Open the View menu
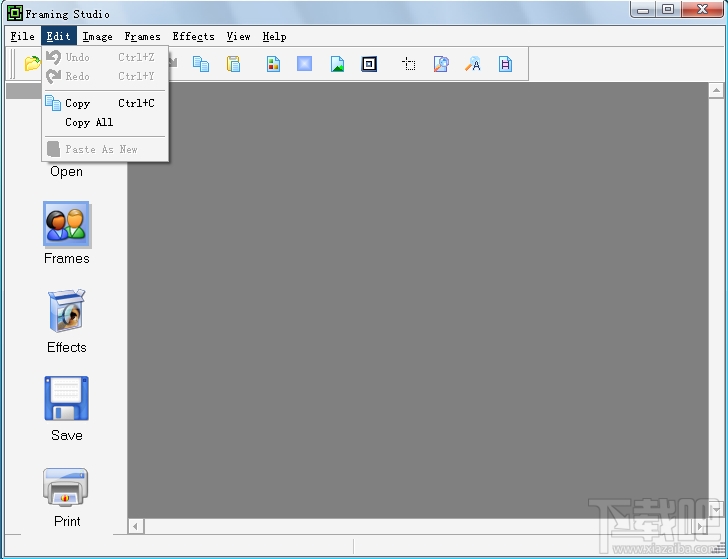Screen dimensions: 728x559 pos(239,36)
